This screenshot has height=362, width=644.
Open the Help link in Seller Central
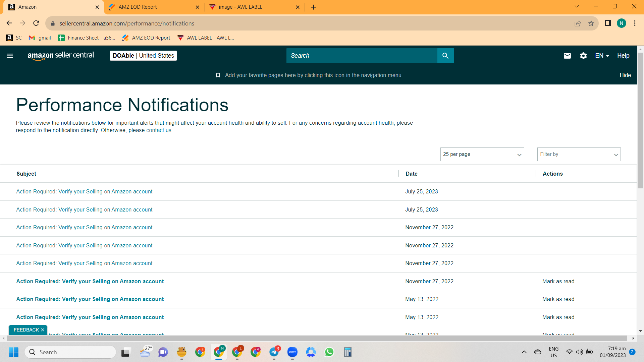[x=623, y=56]
